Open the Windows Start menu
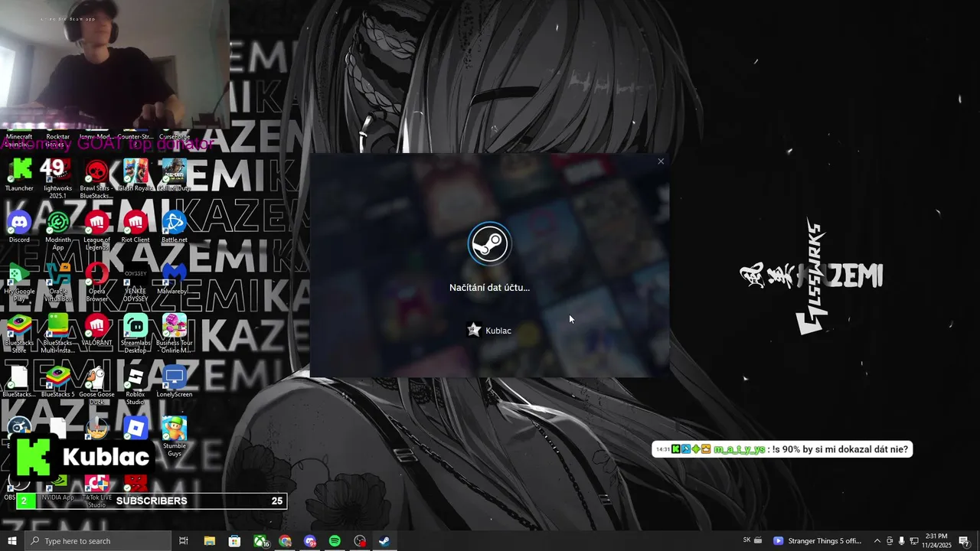The image size is (980, 551). click(x=11, y=541)
